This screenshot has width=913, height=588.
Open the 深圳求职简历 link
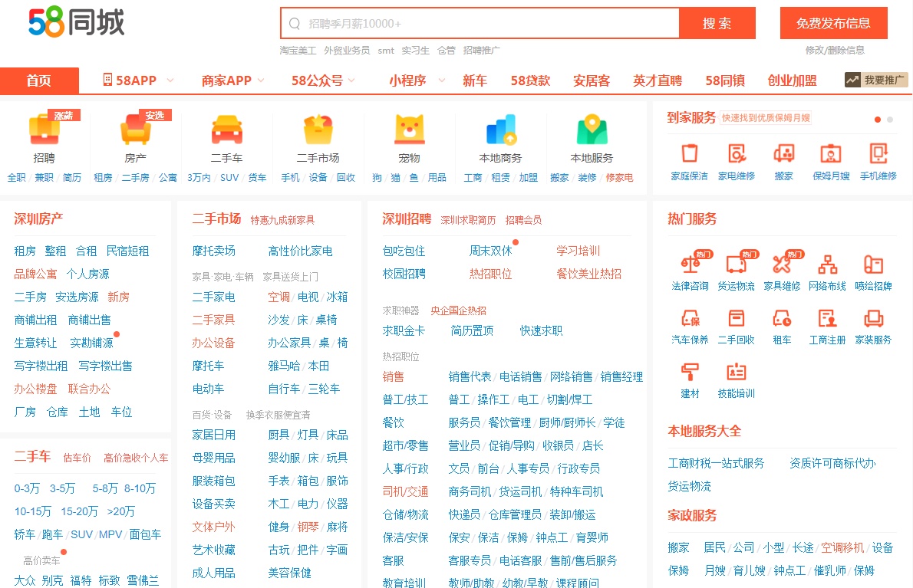click(x=468, y=220)
